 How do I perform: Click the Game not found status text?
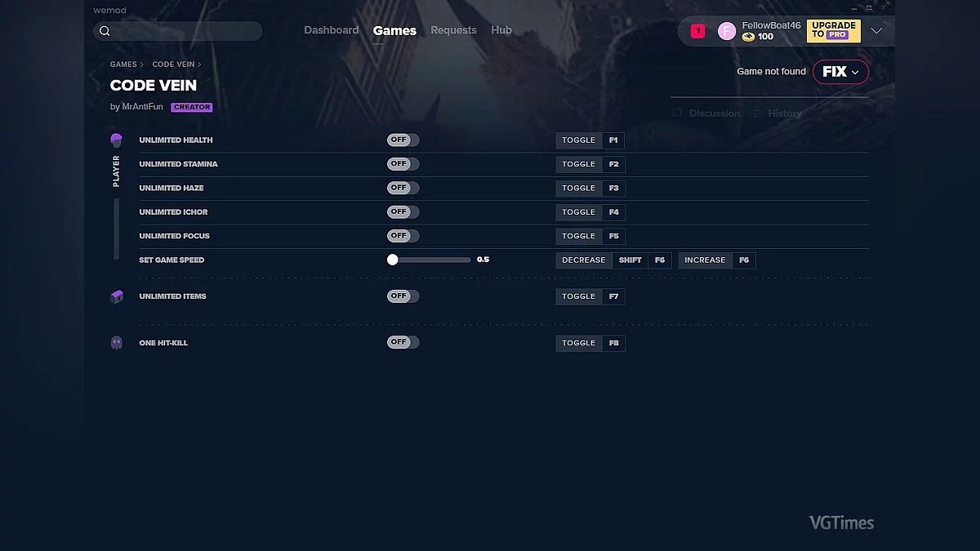click(771, 72)
